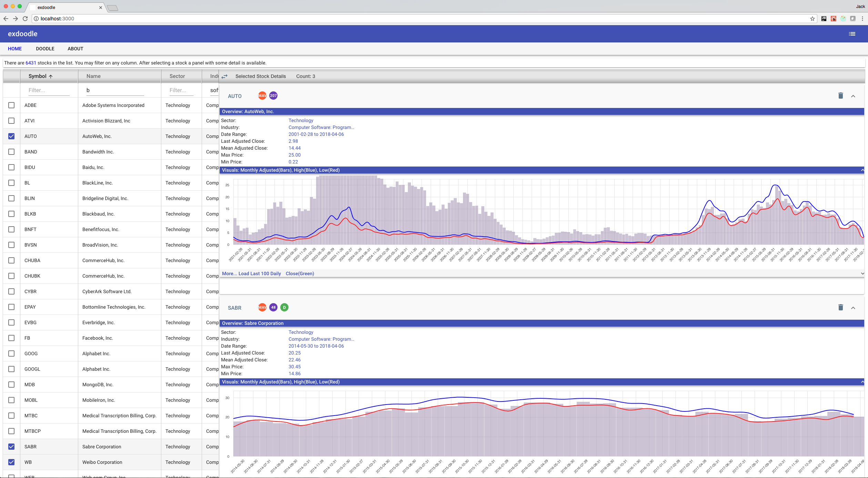Click the Name column header
The width and height of the screenshot is (868, 478).
point(93,76)
